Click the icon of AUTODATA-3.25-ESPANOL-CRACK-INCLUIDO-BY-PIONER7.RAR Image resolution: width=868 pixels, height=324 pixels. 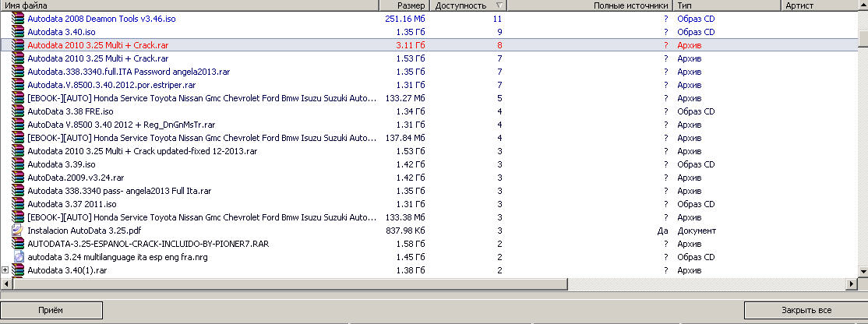point(18,245)
